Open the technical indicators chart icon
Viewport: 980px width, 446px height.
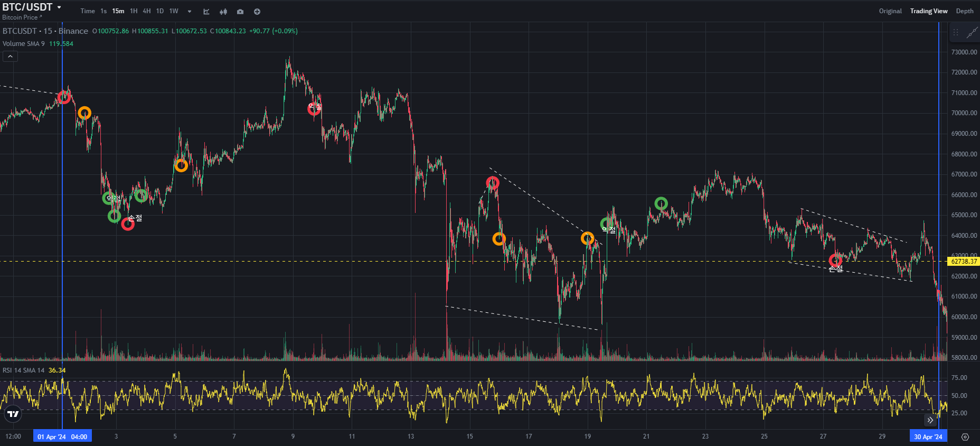click(x=206, y=12)
